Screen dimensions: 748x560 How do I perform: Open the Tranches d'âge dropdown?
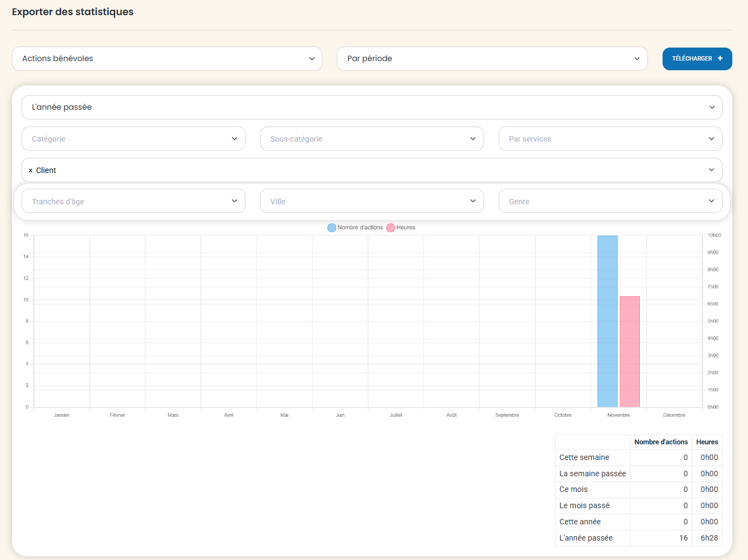(133, 201)
